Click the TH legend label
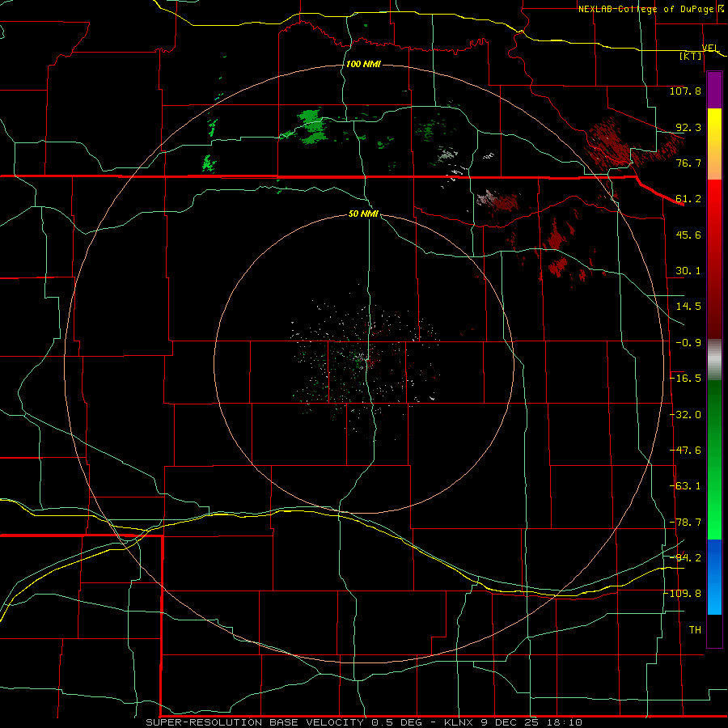This screenshot has height=728, width=728. 695,630
